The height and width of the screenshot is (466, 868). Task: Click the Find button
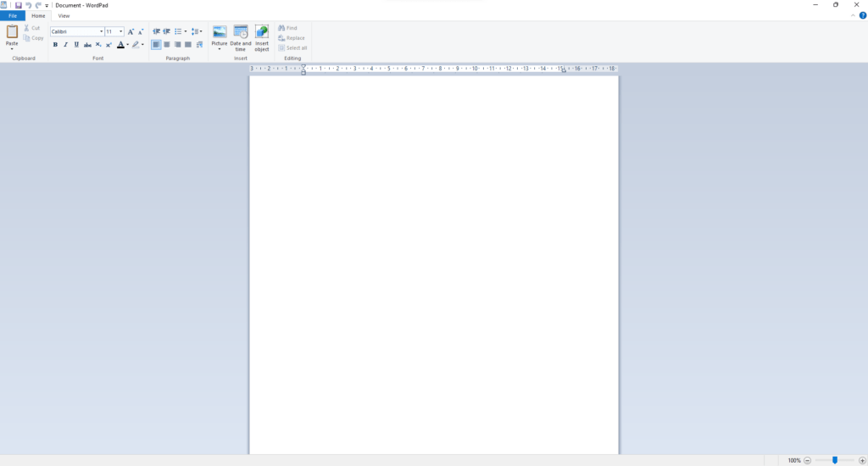coord(287,28)
